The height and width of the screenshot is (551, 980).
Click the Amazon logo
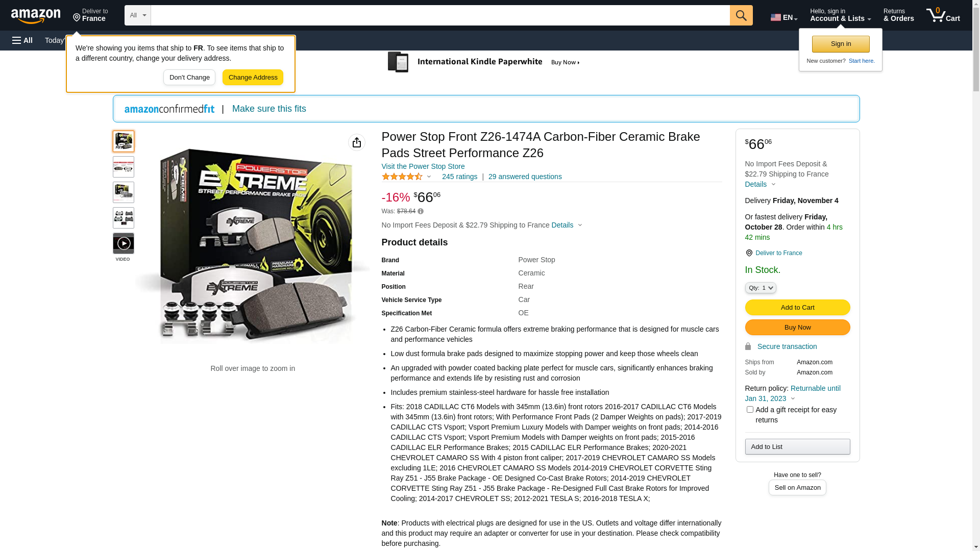pyautogui.click(x=36, y=16)
